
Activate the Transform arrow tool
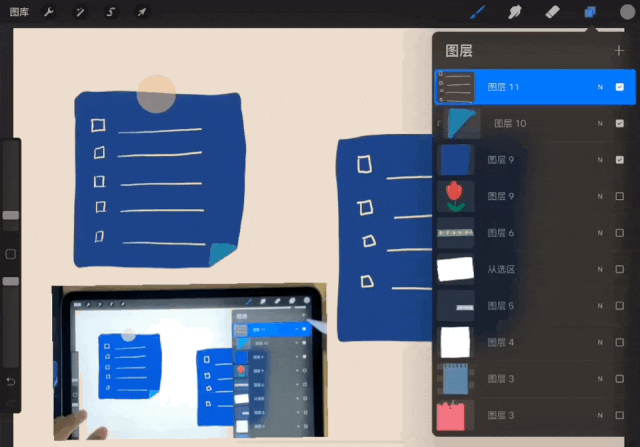pyautogui.click(x=142, y=12)
